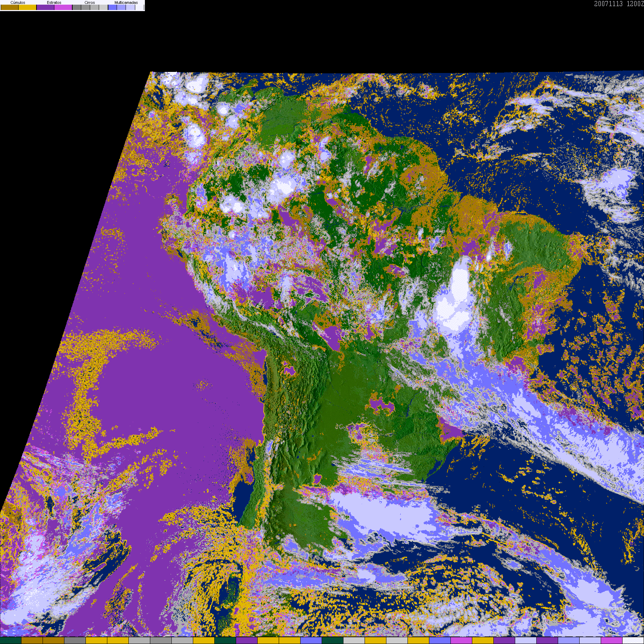Select the yellow Cúmulos legend swatch
The image size is (644, 644).
click(x=28, y=8)
